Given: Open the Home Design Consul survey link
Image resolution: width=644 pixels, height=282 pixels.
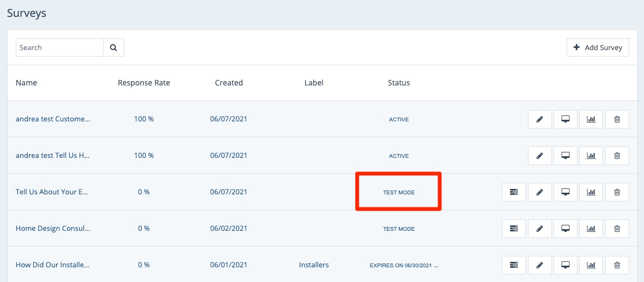Looking at the screenshot, I should tap(53, 229).
